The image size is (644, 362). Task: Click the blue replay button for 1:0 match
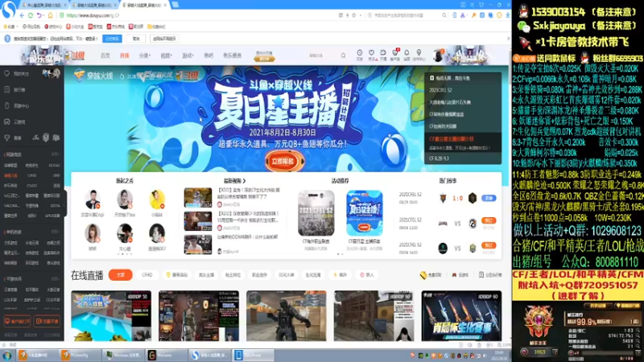[x=489, y=198]
